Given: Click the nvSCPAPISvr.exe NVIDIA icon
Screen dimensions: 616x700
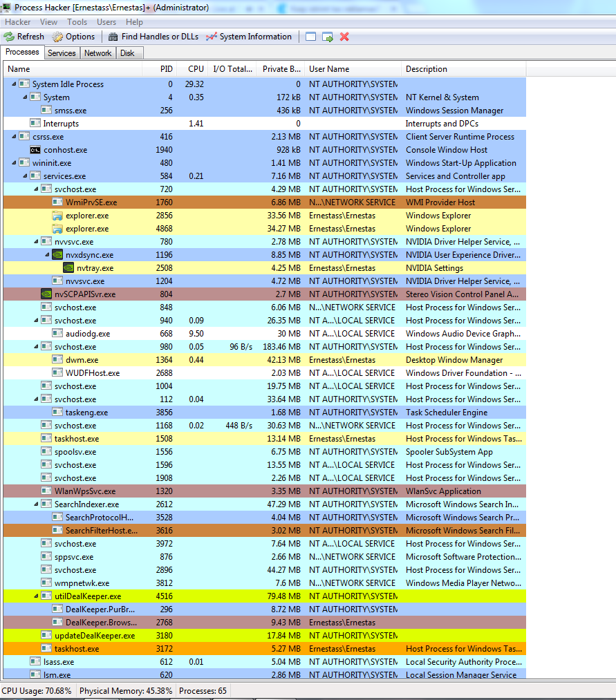Looking at the screenshot, I should click(46, 294).
